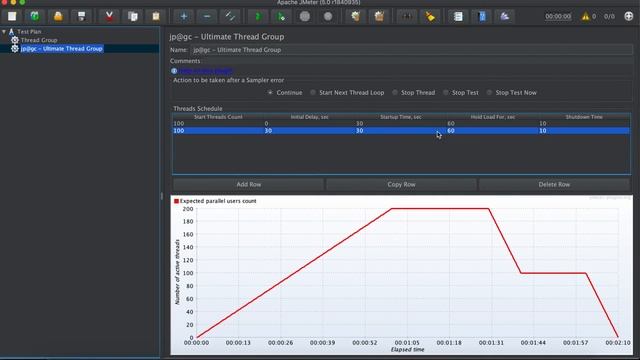This screenshot has width=640, height=360.
Task: Select the Stop Test Now radio button
Action: [489, 93]
